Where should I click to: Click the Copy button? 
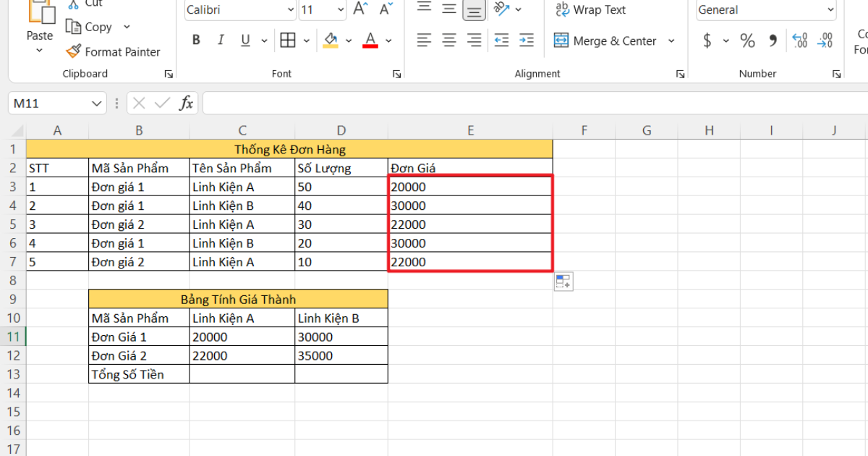(x=89, y=27)
